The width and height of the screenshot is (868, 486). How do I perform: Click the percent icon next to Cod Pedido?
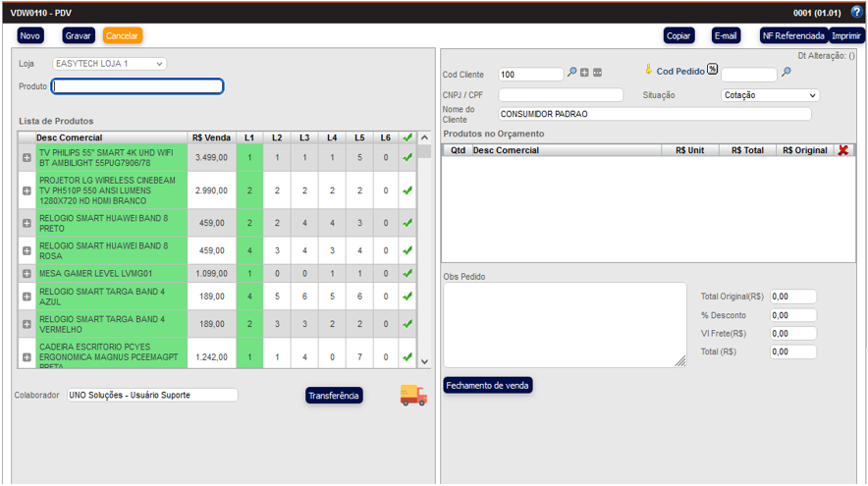[713, 70]
